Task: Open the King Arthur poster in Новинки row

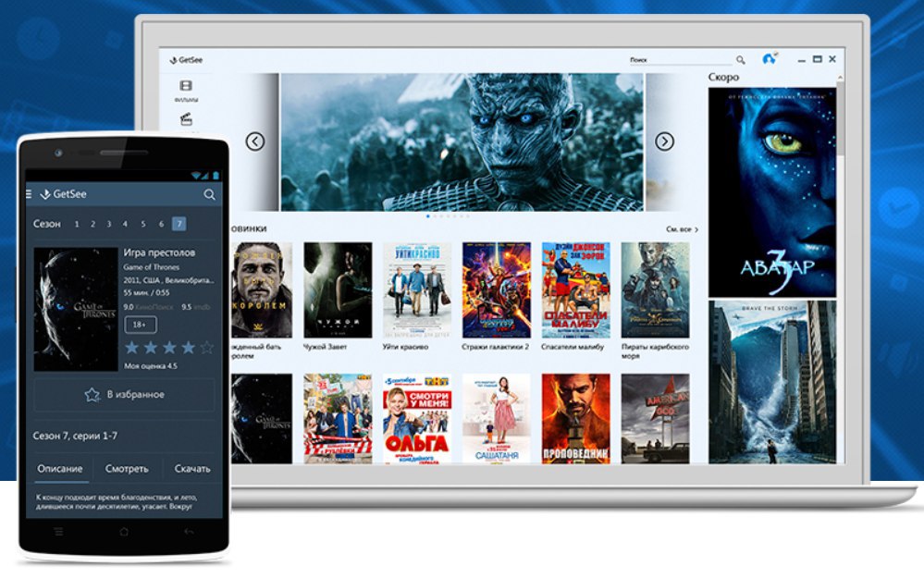Action: (x=262, y=289)
